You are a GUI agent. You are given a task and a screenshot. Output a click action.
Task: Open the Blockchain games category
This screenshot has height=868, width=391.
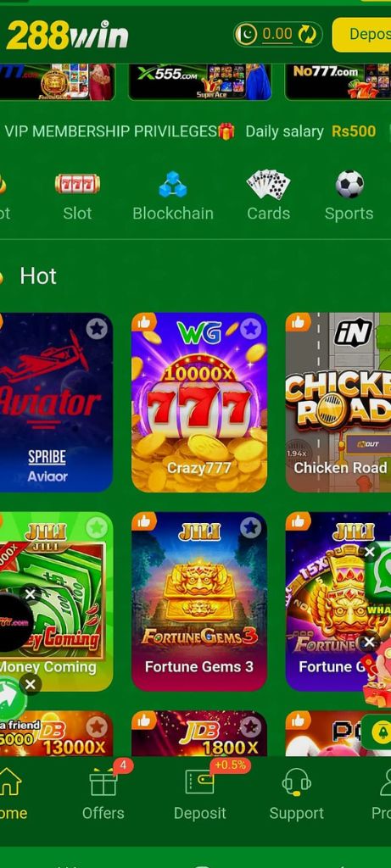pos(173,184)
